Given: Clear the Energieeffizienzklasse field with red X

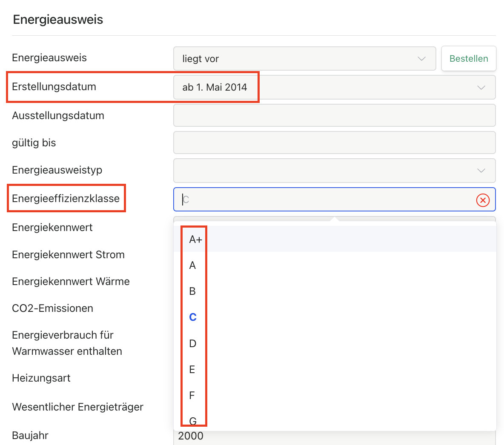Looking at the screenshot, I should pos(483,200).
